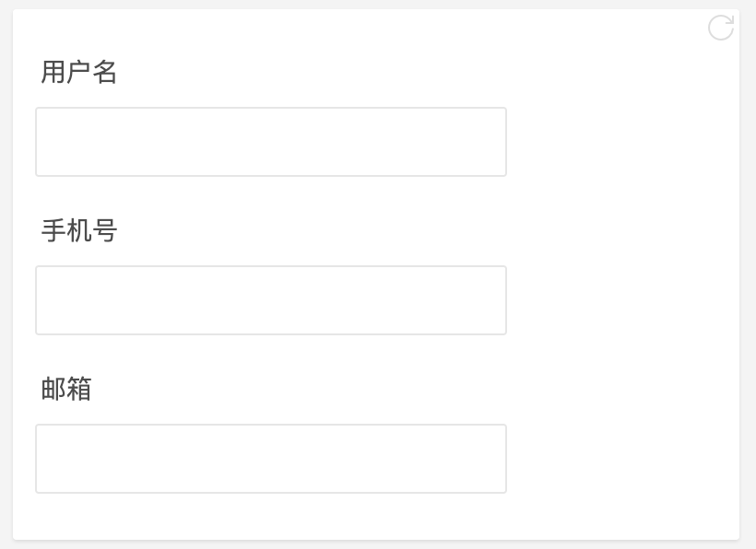Click the refresh icon in the corner
Image resolution: width=756 pixels, height=549 pixels.
pos(720,28)
